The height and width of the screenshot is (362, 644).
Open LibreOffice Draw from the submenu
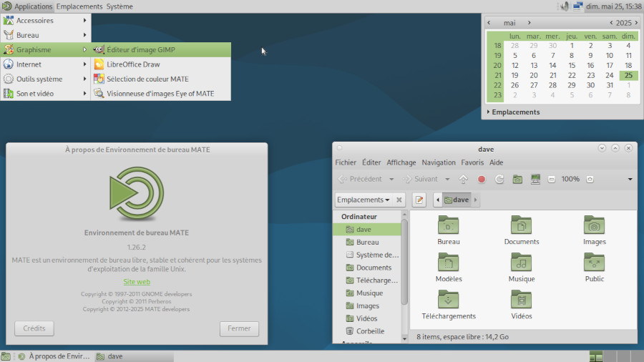click(161, 64)
